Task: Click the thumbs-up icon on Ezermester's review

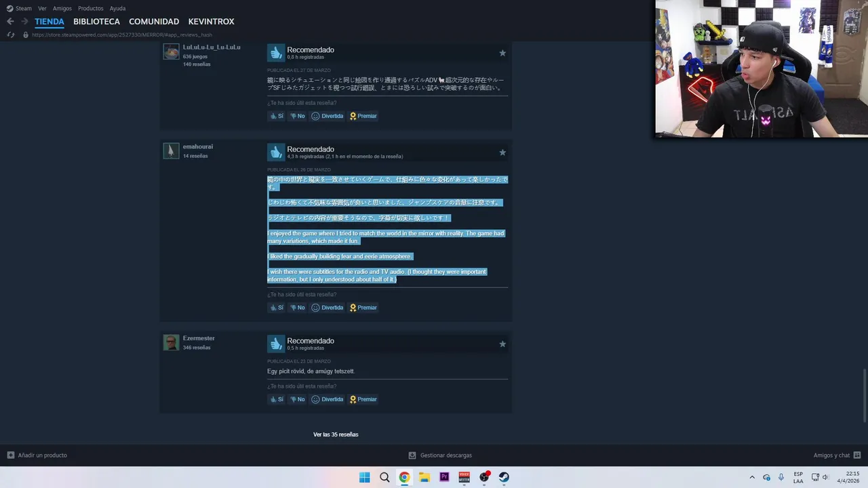Action: pyautogui.click(x=275, y=344)
